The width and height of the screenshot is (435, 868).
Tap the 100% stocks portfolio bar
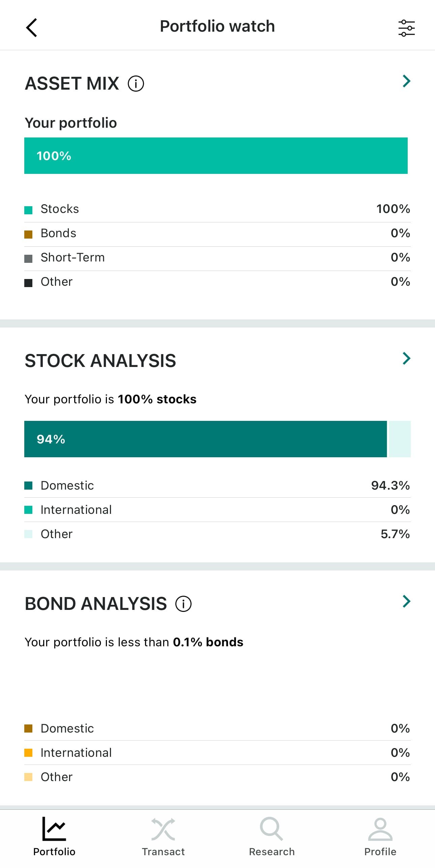(216, 156)
